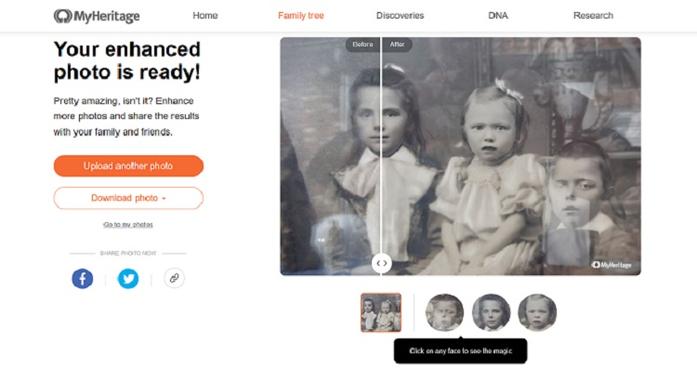697x370 pixels.
Task: Open the Download photo dropdown
Action: click(128, 198)
